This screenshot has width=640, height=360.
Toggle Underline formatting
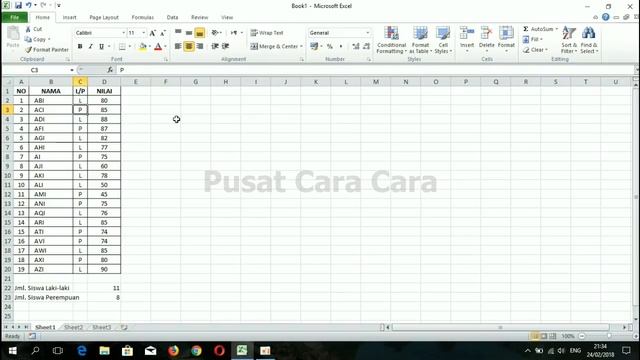[x=101, y=47]
